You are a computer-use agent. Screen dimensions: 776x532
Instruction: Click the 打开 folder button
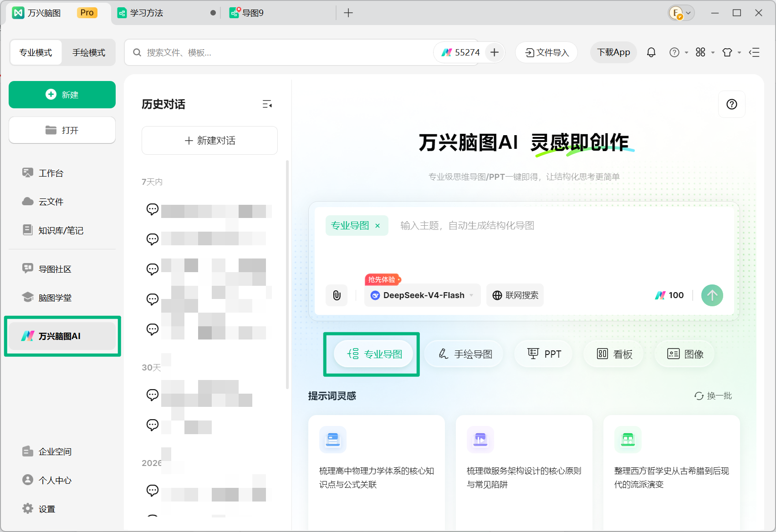coord(62,130)
